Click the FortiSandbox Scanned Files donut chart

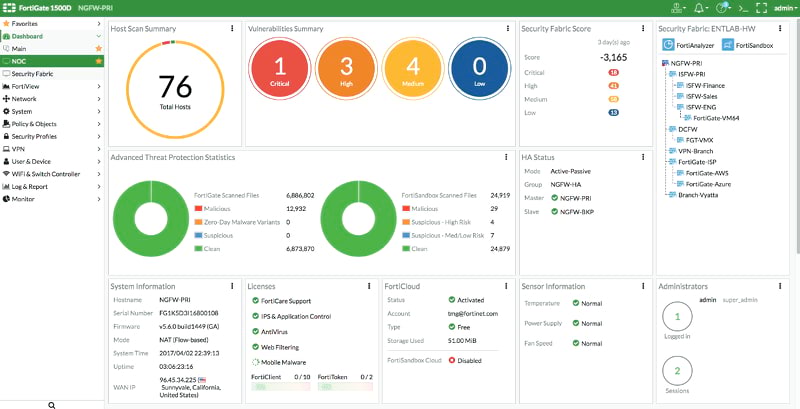click(359, 219)
